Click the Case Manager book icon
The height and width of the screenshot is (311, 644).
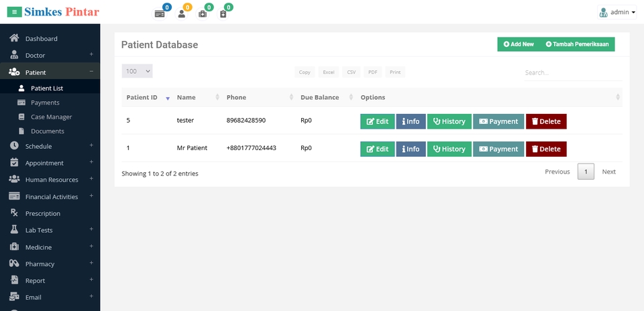tap(21, 117)
